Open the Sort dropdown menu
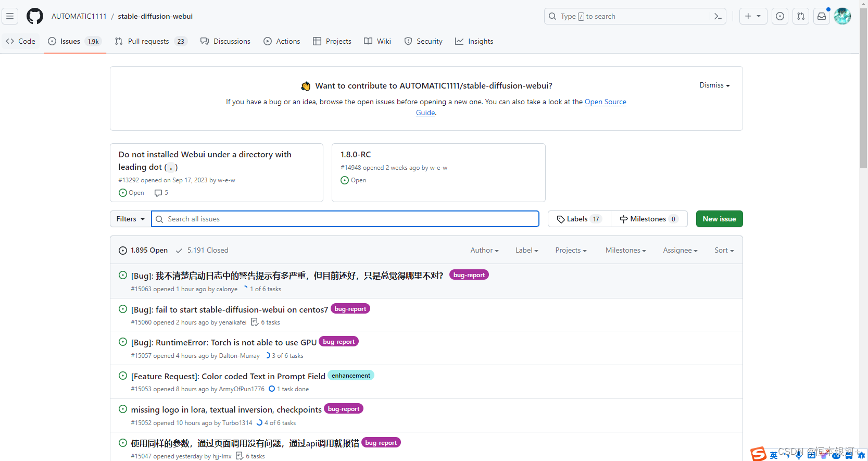 coord(724,251)
